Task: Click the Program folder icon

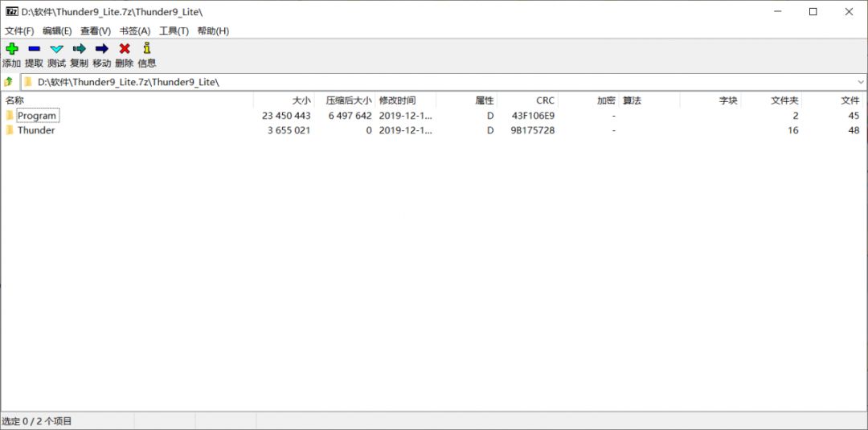Action: (x=10, y=116)
